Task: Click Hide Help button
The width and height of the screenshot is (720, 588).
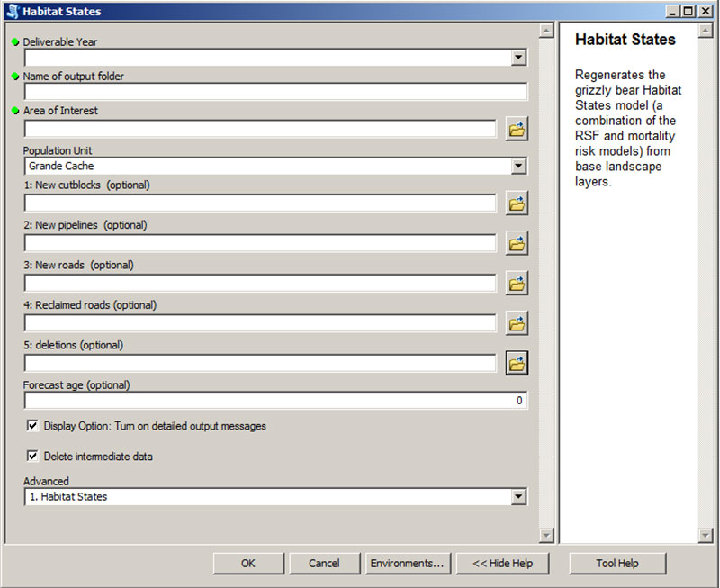Action: [502, 563]
